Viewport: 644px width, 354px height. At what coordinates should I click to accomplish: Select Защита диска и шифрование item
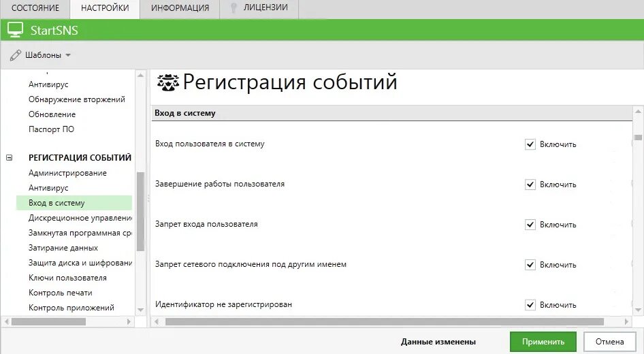tap(80, 263)
